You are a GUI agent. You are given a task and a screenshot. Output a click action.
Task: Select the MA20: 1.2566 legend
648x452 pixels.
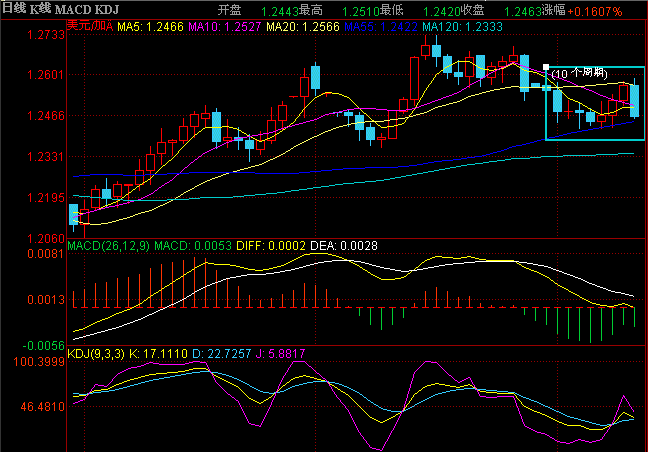point(303,27)
